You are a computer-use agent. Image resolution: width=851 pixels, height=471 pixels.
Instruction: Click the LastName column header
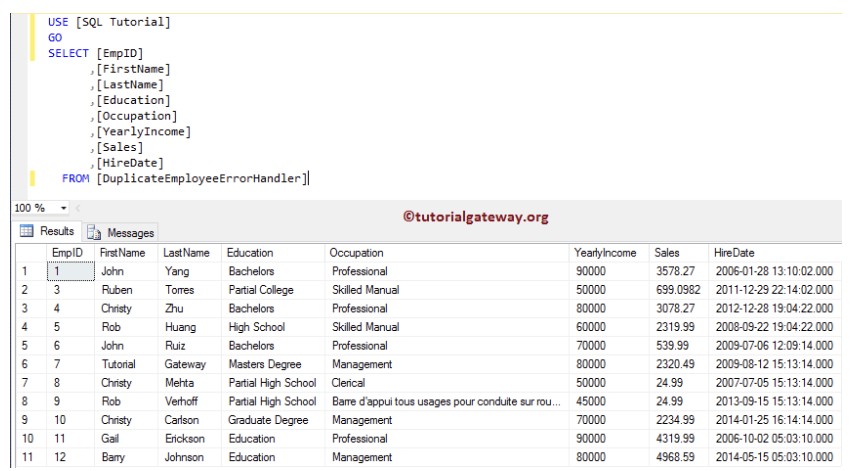click(190, 253)
